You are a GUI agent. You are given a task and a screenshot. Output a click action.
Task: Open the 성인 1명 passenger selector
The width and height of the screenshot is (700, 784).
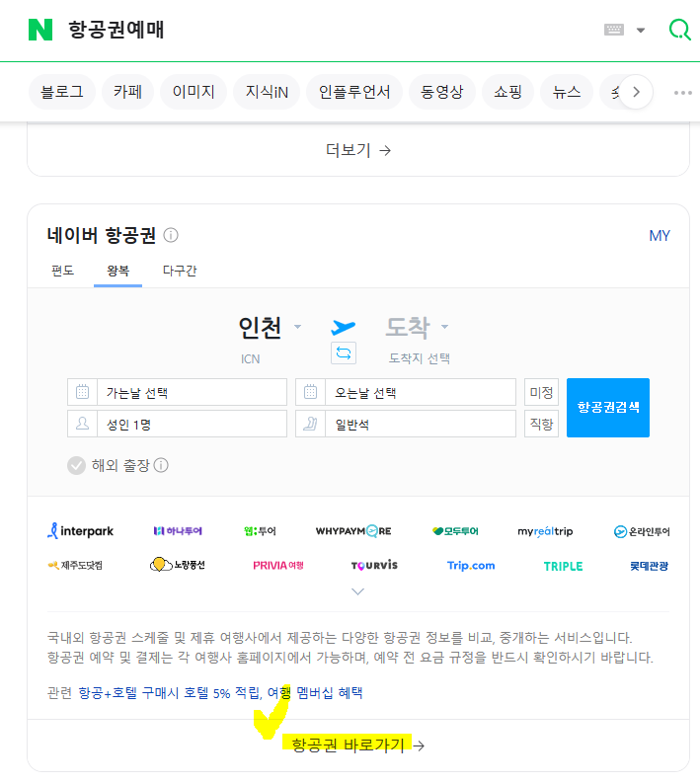coord(177,424)
